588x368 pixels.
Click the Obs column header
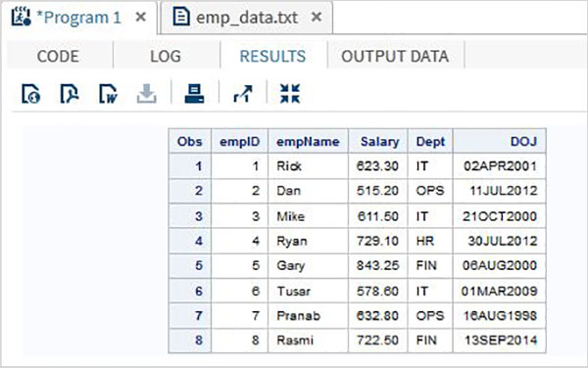pyautogui.click(x=190, y=142)
